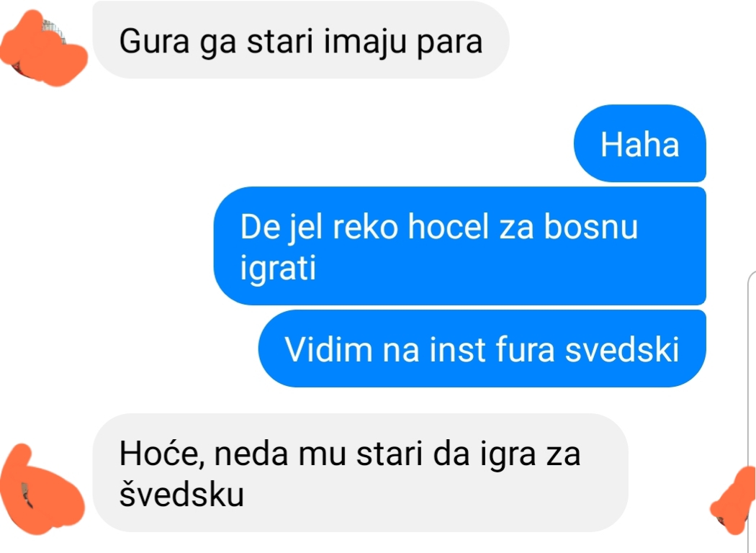Select the "Hoće, neda mu stari" message bubble

pos(361,472)
